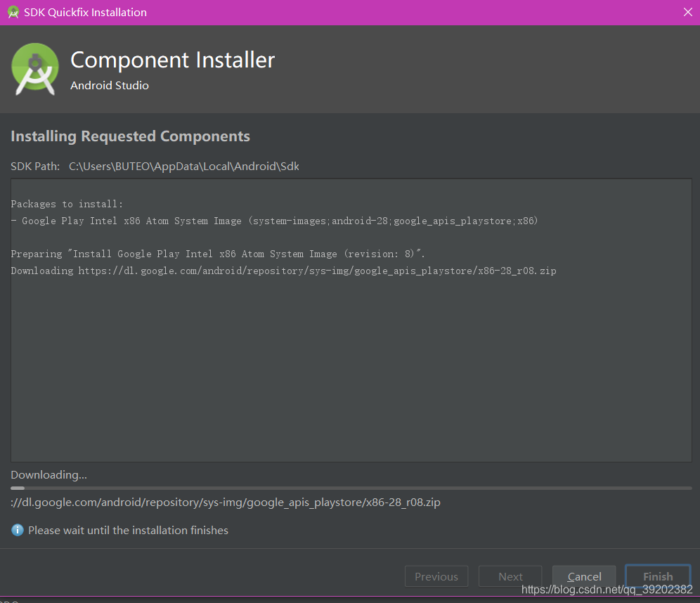Click the download progress bar

pos(351,488)
